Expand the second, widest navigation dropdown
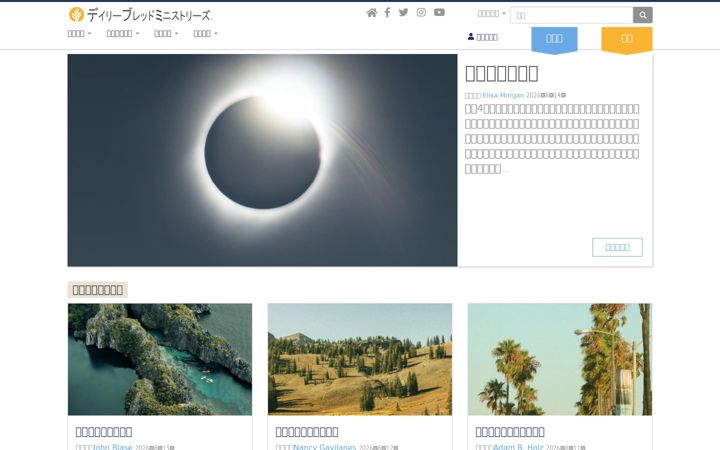This screenshot has height=450, width=720. [123, 34]
